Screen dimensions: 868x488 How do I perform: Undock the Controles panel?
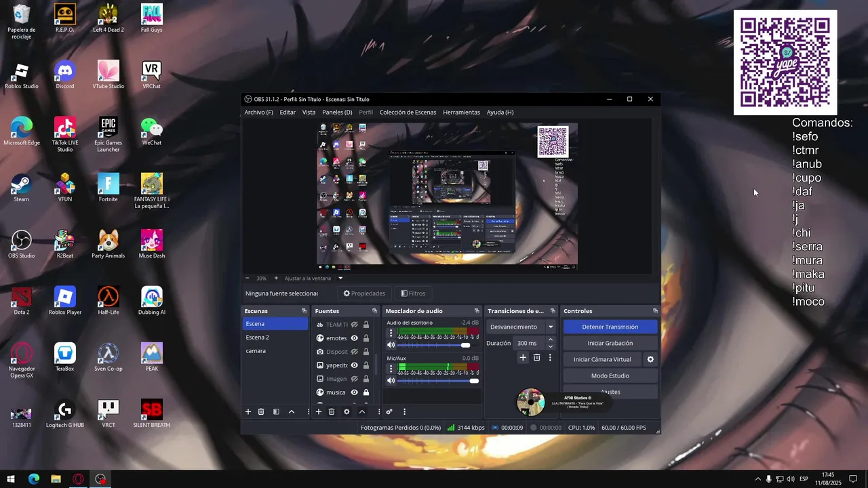655,311
